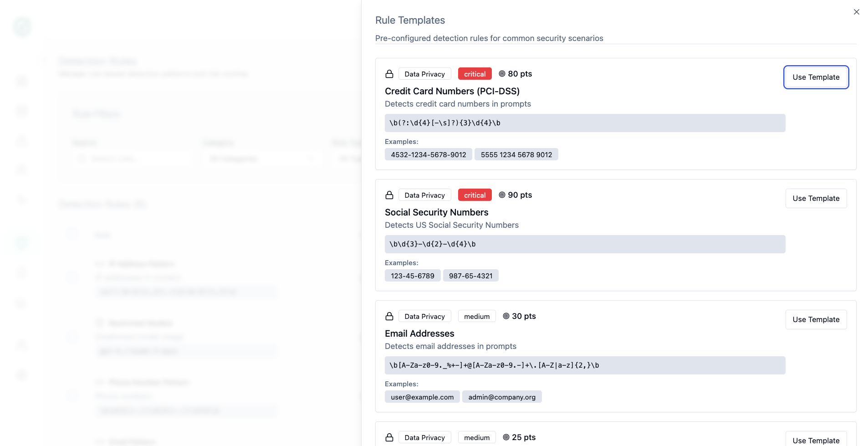This screenshot has width=868, height=446.
Task: Click the lock icon beside the 25 pts card
Action: (389, 437)
